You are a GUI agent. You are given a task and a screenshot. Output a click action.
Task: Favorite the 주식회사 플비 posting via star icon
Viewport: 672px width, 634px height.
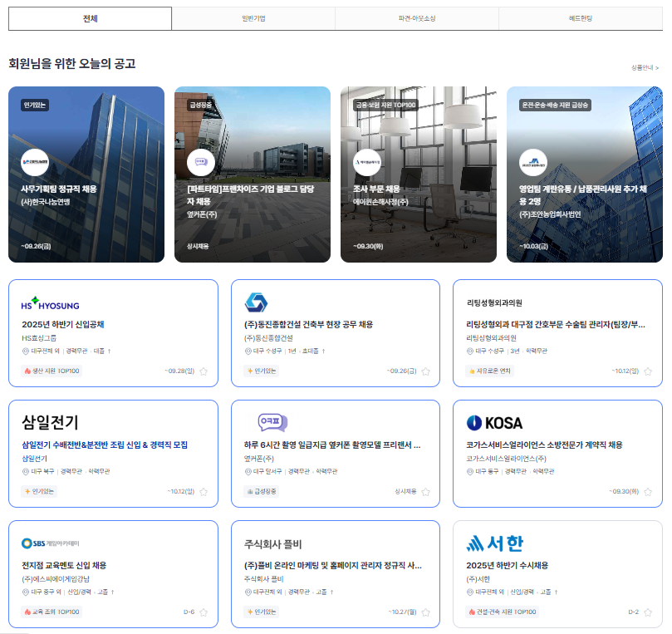click(425, 611)
